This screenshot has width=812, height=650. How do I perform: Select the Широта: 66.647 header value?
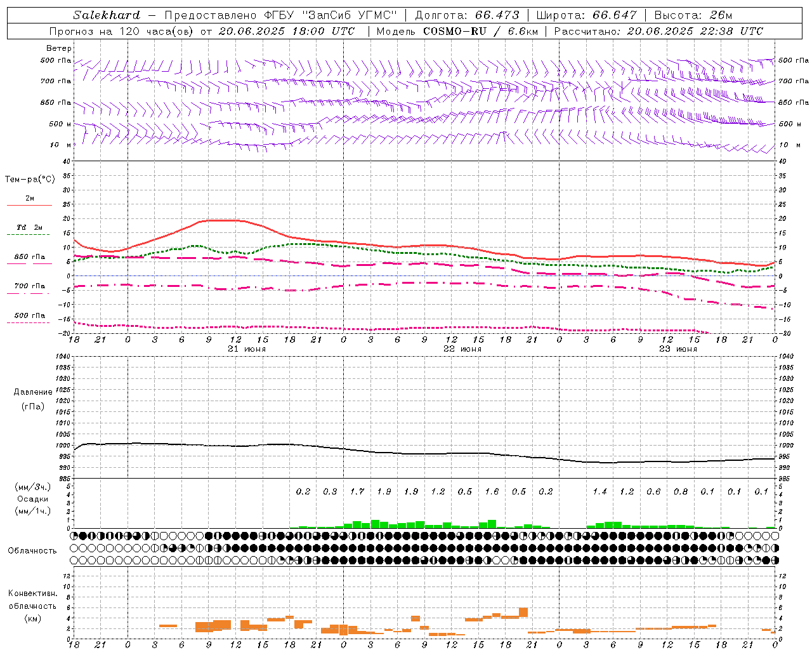tap(587, 15)
